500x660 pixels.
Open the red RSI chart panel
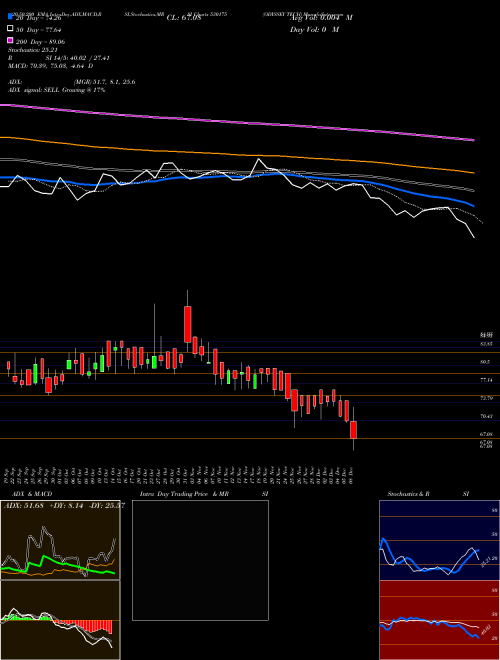[439, 620]
